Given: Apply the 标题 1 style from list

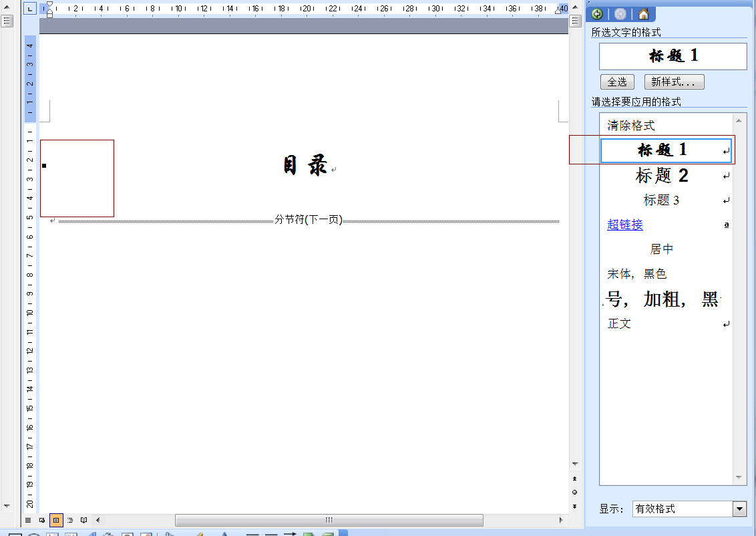Looking at the screenshot, I should pyautogui.click(x=666, y=150).
